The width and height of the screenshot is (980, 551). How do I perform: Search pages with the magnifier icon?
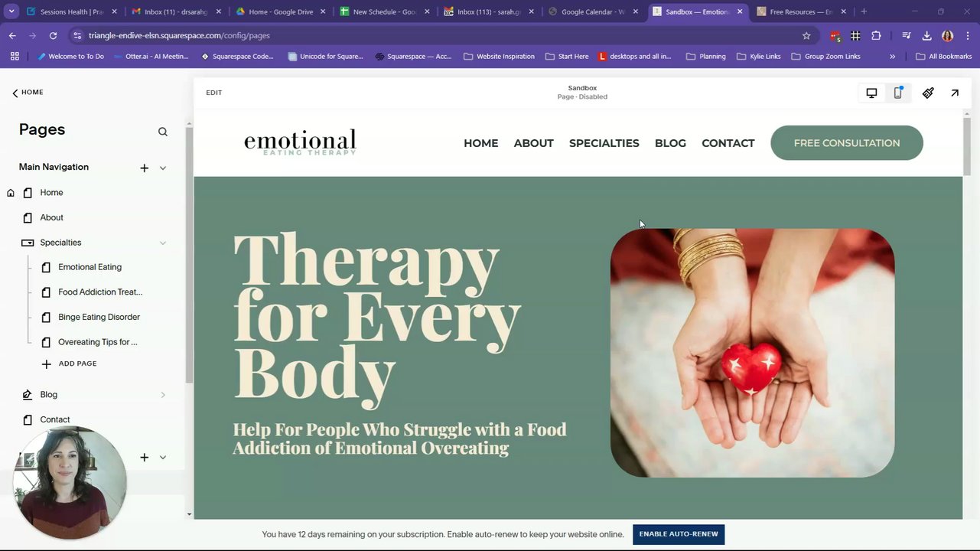163,132
